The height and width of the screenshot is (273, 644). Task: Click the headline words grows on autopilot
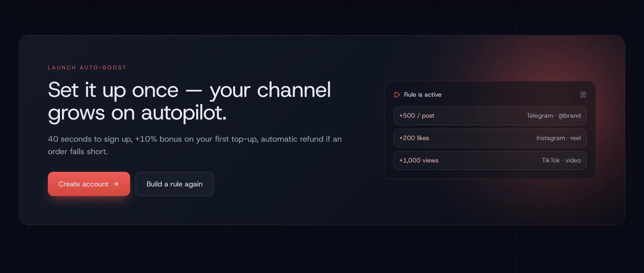137,113
